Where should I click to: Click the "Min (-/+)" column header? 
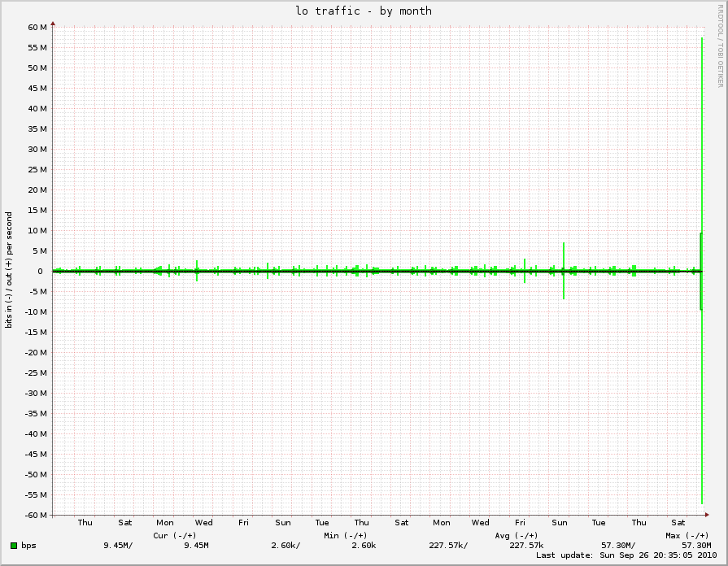coord(346,535)
